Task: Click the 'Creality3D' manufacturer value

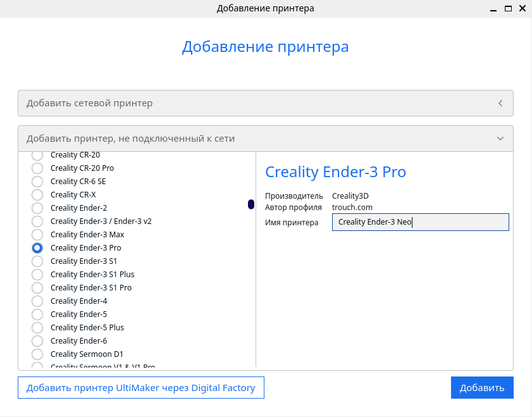Action: [x=350, y=196]
